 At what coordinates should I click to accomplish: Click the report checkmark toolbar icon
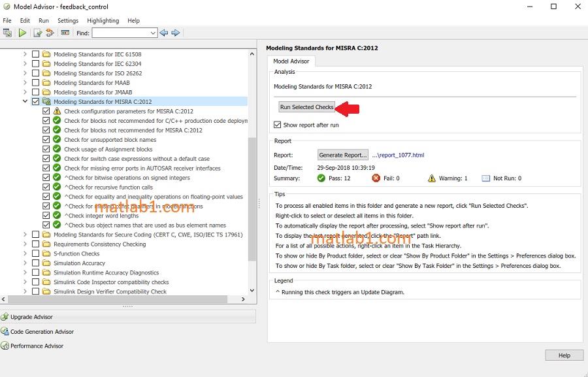pos(37,33)
